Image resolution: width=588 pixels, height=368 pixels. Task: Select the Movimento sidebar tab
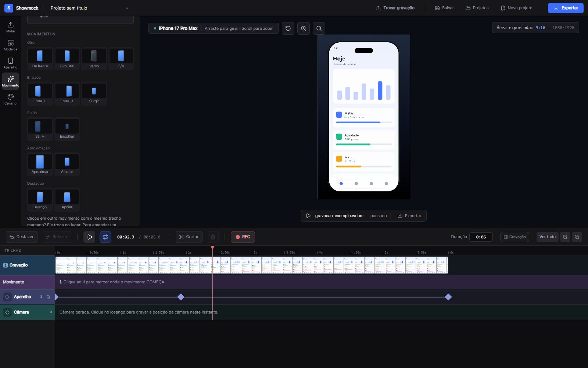tap(10, 81)
